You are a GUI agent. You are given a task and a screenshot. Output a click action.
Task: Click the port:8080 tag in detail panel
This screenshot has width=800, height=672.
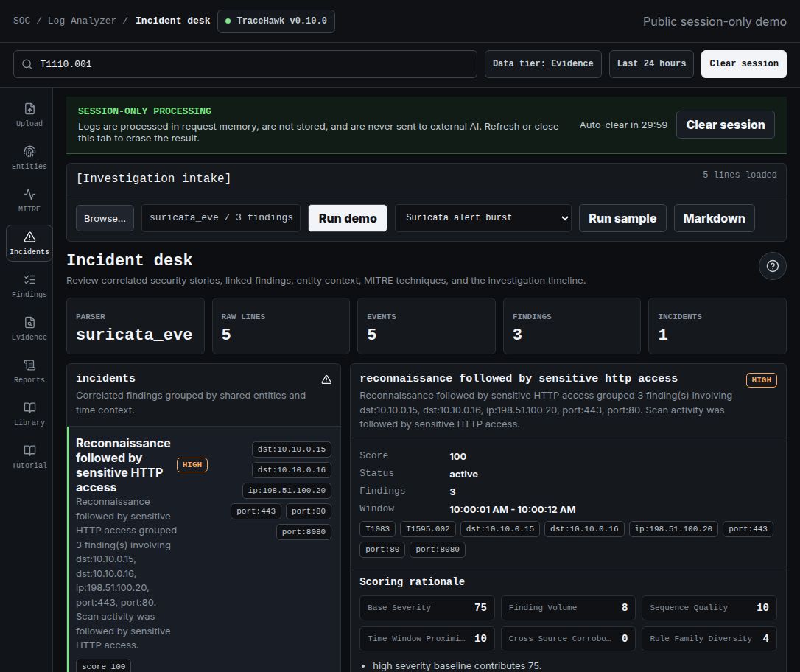438,550
